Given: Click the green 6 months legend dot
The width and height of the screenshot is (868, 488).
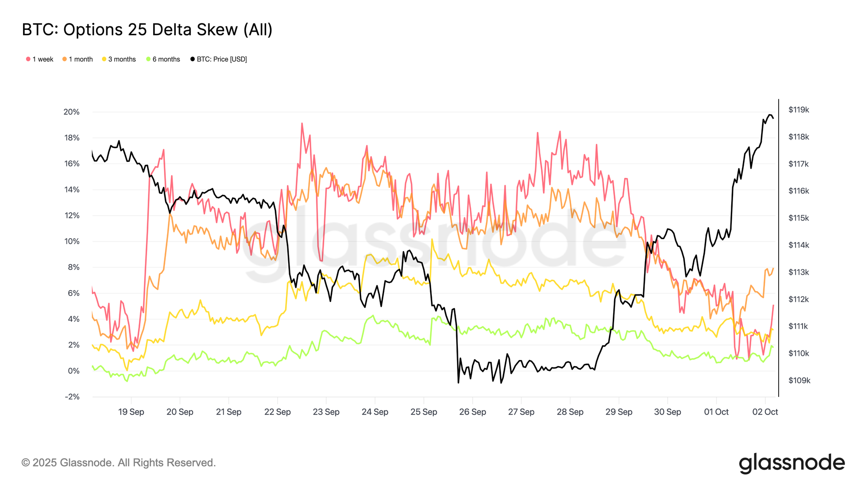Looking at the screenshot, I should point(148,59).
